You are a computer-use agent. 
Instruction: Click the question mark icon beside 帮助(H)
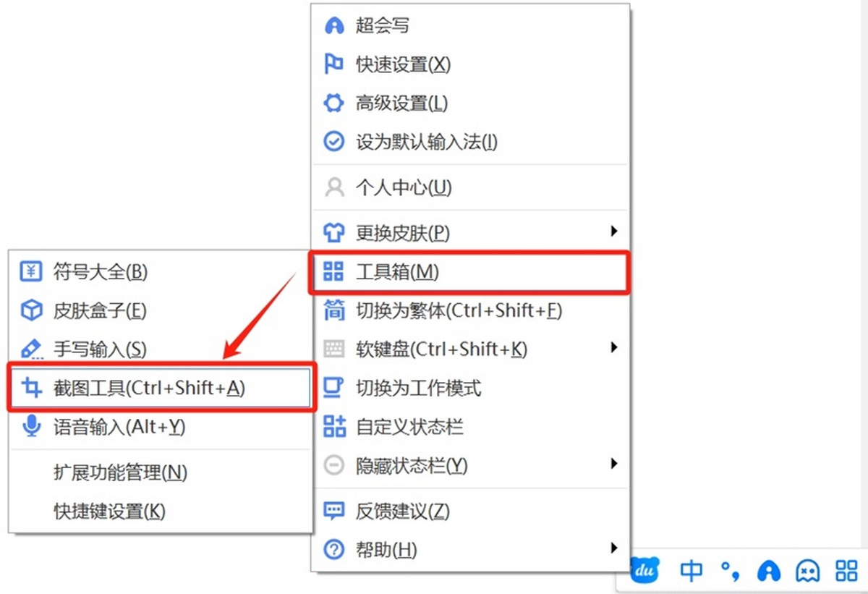coord(333,550)
